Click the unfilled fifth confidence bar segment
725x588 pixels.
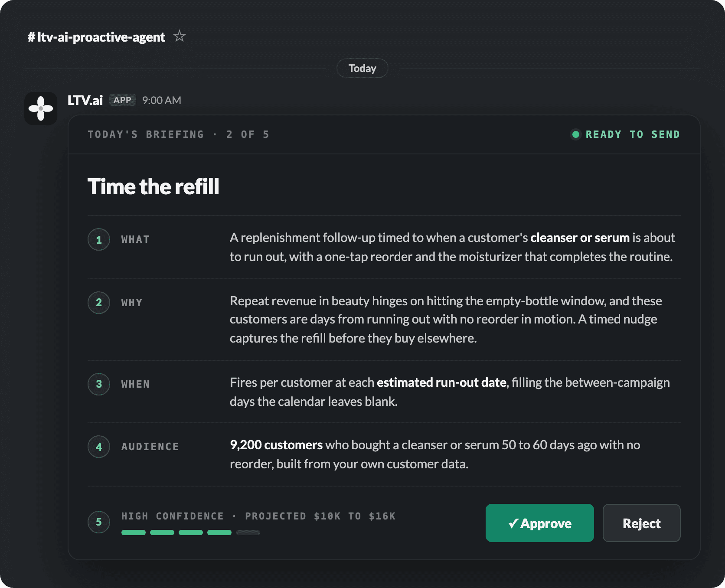pos(248,532)
